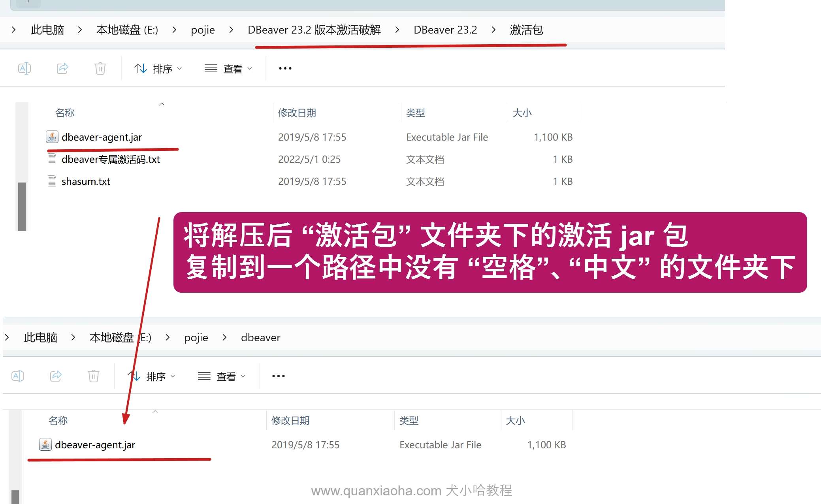Open the 排序 sort dropdown in the dbeaver window

tap(151, 376)
